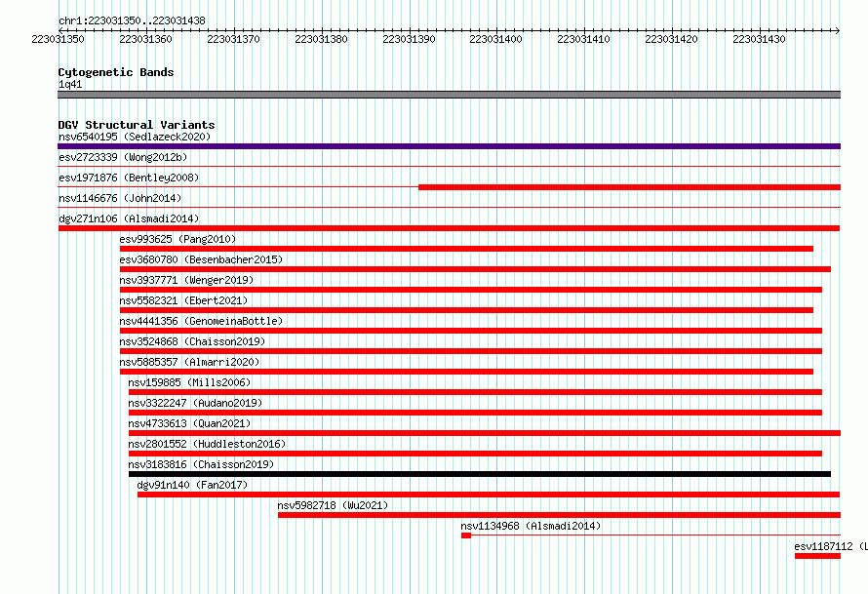Click the 1q41 band label
This screenshot has height=594, width=868.
[x=70, y=84]
